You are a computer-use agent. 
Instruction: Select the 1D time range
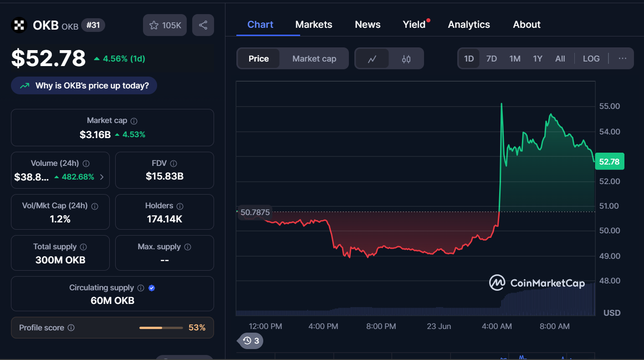(x=469, y=59)
